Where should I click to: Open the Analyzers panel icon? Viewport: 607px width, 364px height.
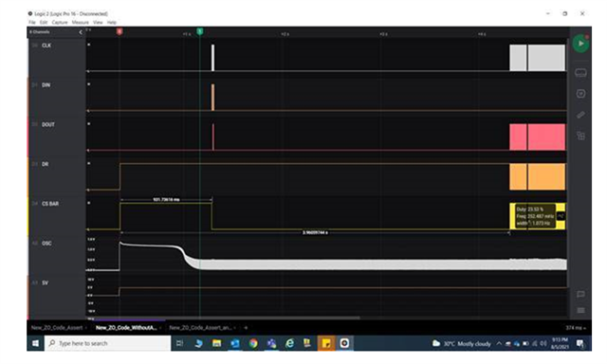[580, 94]
